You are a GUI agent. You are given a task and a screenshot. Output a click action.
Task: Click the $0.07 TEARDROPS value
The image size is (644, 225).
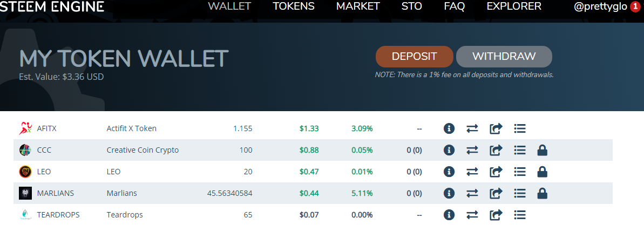(x=309, y=215)
